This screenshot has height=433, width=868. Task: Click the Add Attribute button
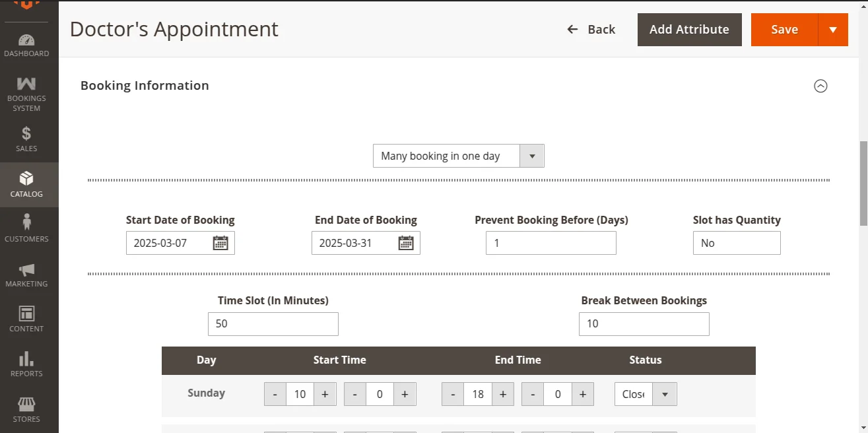point(689,29)
